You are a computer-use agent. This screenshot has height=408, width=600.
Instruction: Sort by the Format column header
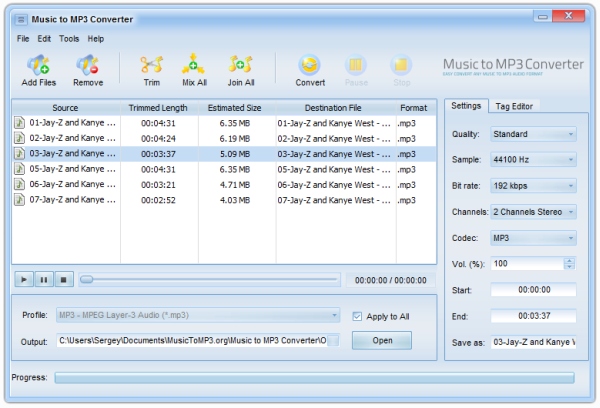click(416, 108)
